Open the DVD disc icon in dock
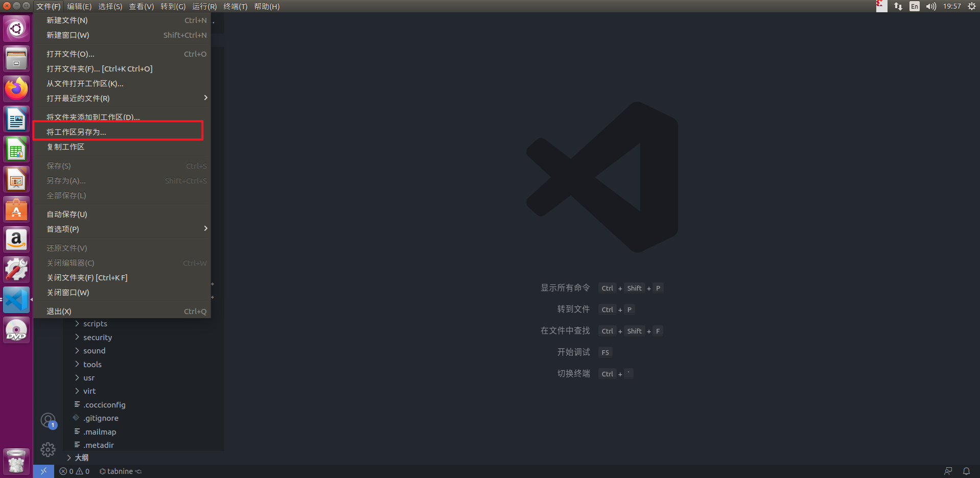The height and width of the screenshot is (478, 980). pyautogui.click(x=16, y=330)
